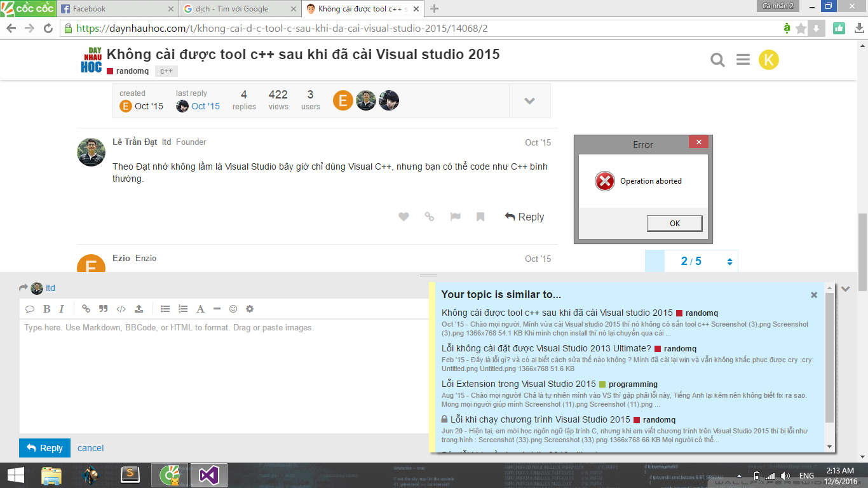Bookmark Lê Trần Đạt's post
The height and width of the screenshot is (488, 868).
(480, 217)
